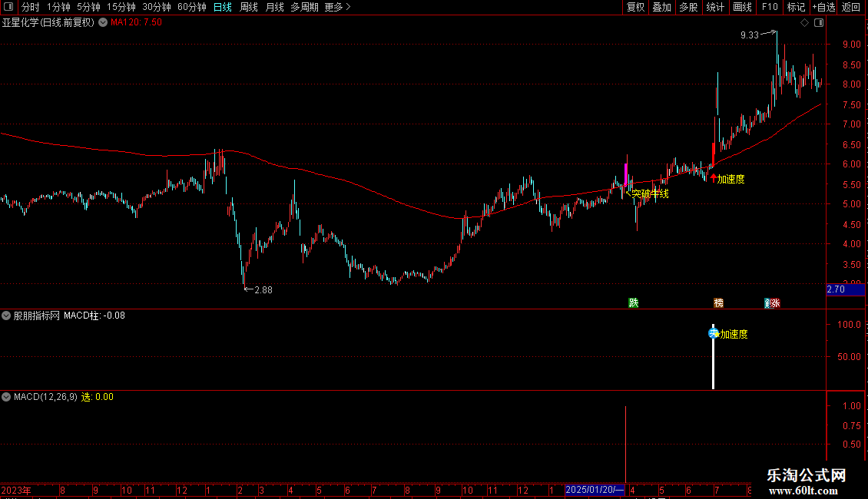
Task: Click the 突破牛线 signal label
Action: (x=650, y=193)
